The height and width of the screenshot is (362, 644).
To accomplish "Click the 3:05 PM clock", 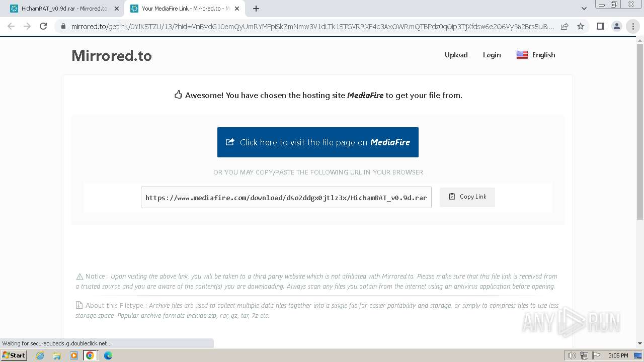I will [x=618, y=355].
